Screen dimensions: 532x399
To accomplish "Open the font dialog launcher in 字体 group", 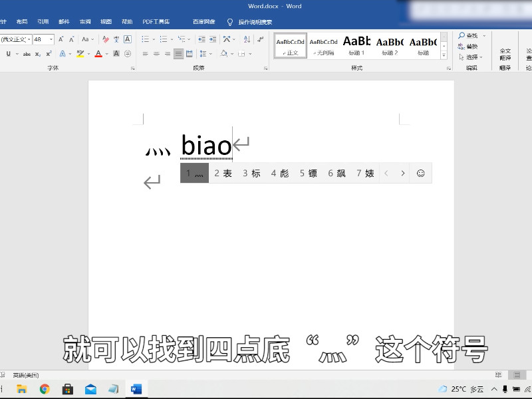I will tap(133, 68).
